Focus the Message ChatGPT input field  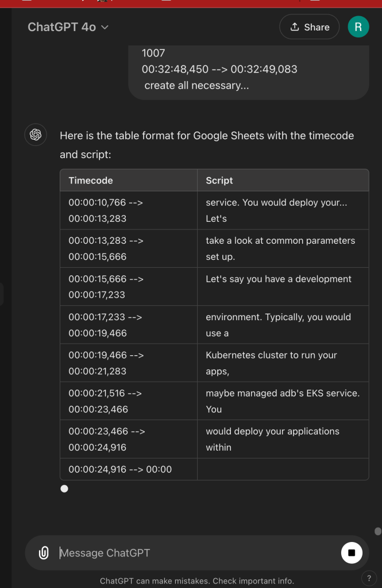click(x=197, y=553)
